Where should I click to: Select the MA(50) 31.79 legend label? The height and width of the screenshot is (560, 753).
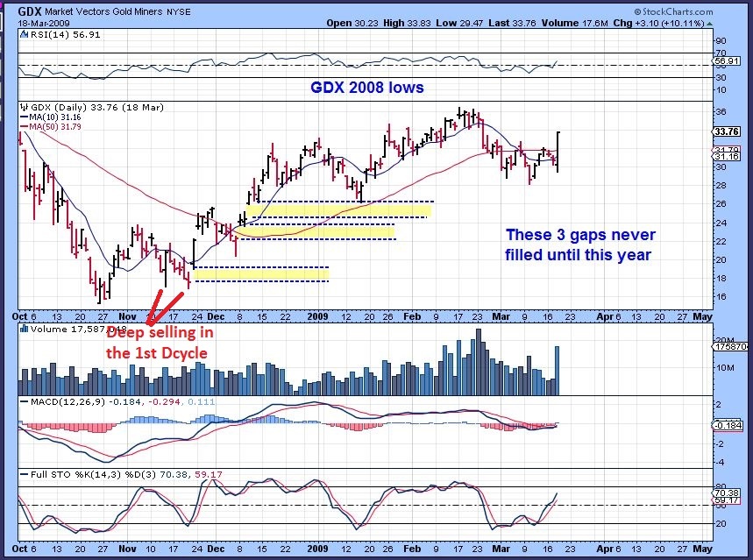click(x=54, y=127)
